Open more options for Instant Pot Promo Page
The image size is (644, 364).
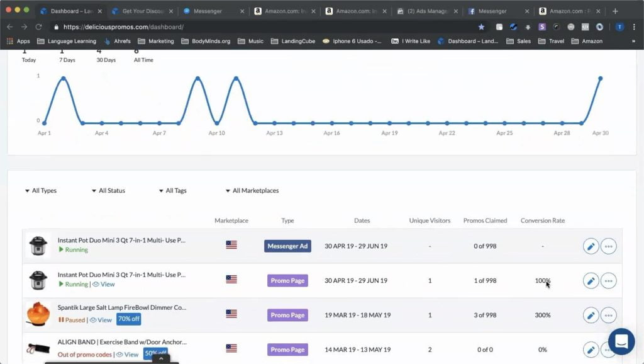[609, 281]
